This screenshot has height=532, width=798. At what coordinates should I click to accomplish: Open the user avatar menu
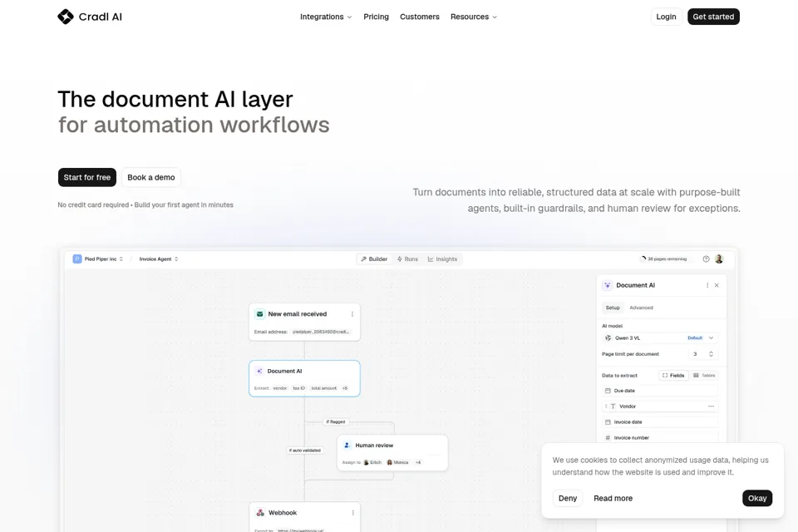(719, 259)
